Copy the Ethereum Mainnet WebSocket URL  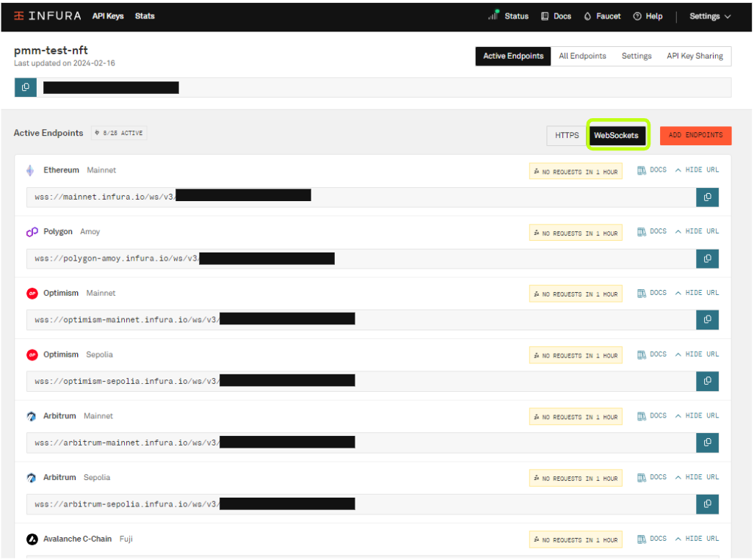pos(707,197)
